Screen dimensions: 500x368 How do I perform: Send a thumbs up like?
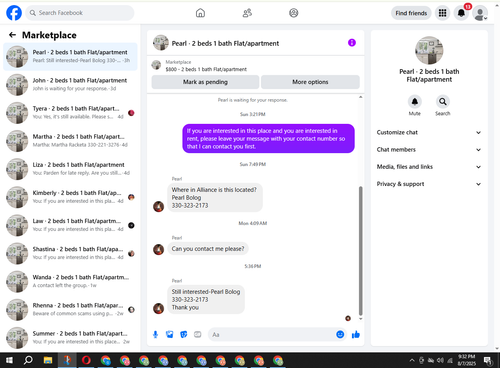[356, 334]
